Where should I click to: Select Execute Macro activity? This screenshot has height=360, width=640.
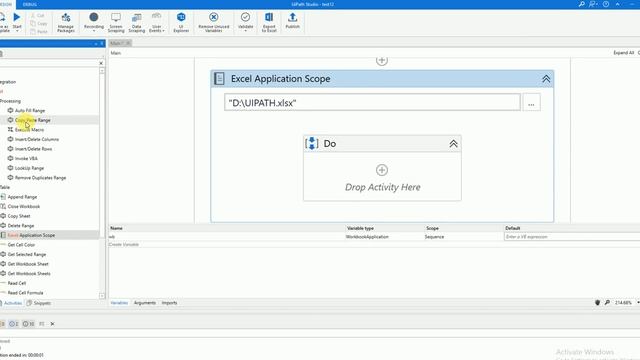(29, 130)
